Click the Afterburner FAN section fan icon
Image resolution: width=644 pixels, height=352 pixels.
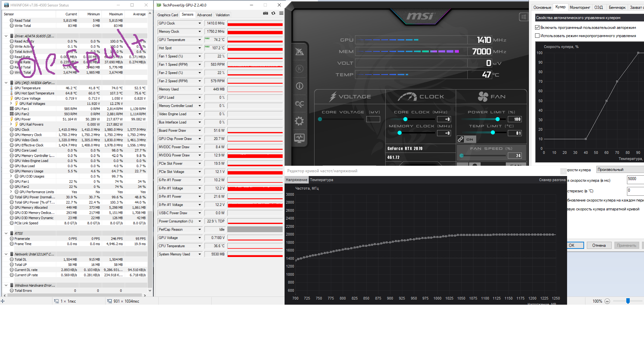(483, 97)
